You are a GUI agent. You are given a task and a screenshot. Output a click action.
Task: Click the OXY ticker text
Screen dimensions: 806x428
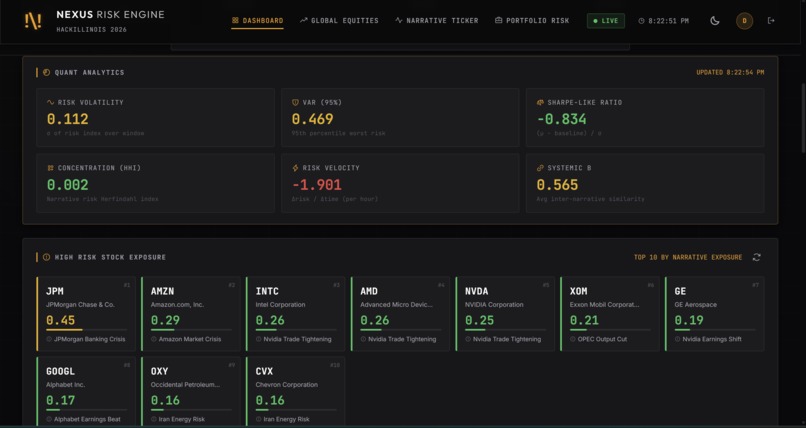[159, 371]
